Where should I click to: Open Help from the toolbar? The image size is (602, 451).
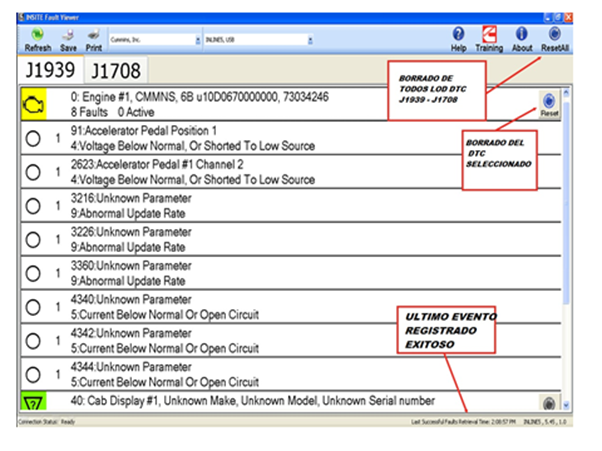pos(458,36)
